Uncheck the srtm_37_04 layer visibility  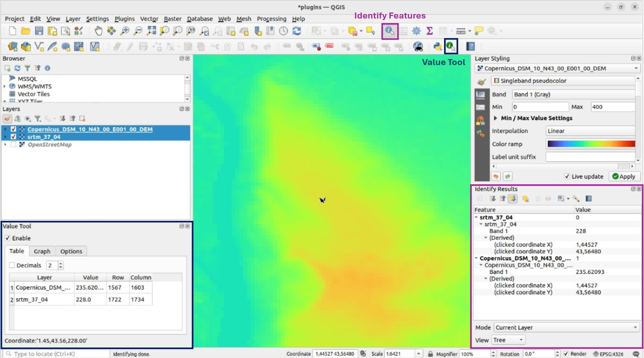tap(14, 137)
